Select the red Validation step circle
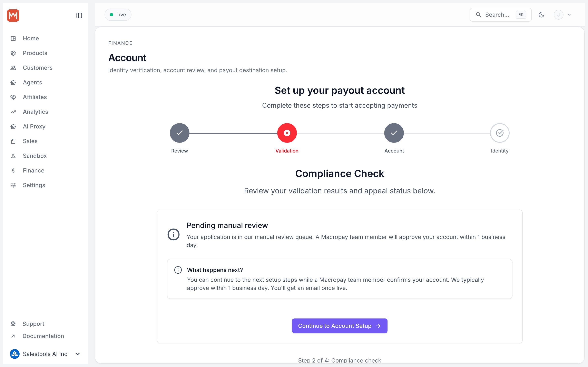 [287, 133]
